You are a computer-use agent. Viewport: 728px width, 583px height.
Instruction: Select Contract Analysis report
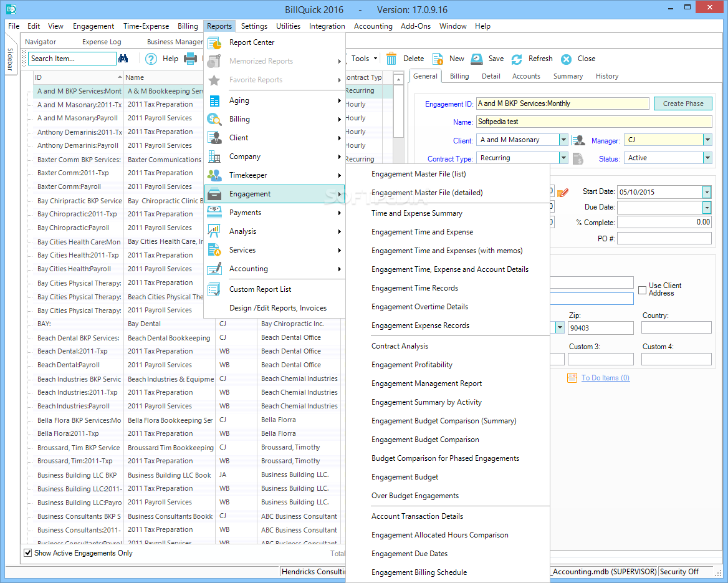pyautogui.click(x=400, y=346)
